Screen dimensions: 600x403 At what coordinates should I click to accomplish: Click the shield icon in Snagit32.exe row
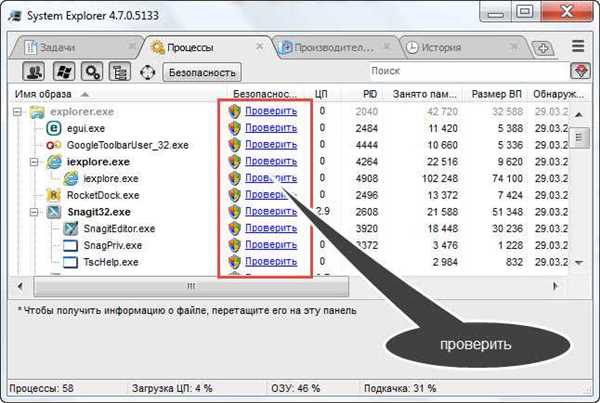pyautogui.click(x=234, y=212)
